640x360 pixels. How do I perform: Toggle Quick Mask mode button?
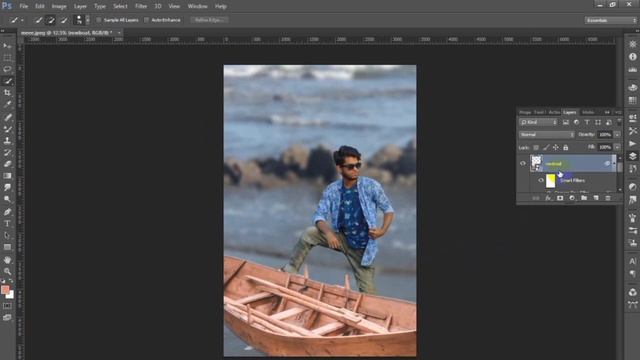coord(7,306)
